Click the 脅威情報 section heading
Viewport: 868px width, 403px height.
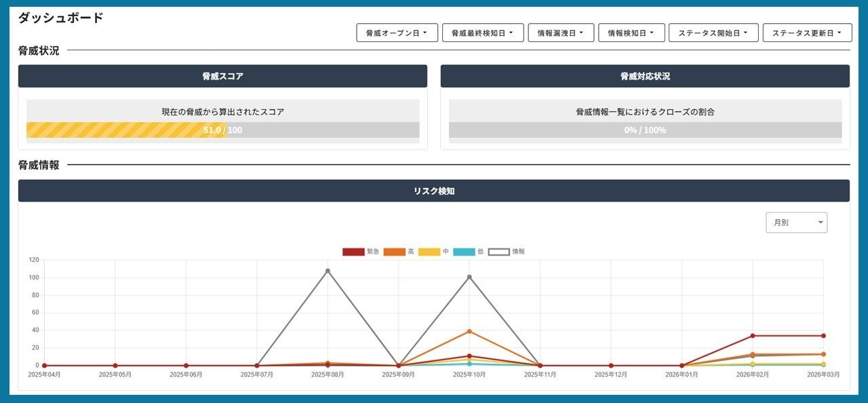click(39, 165)
